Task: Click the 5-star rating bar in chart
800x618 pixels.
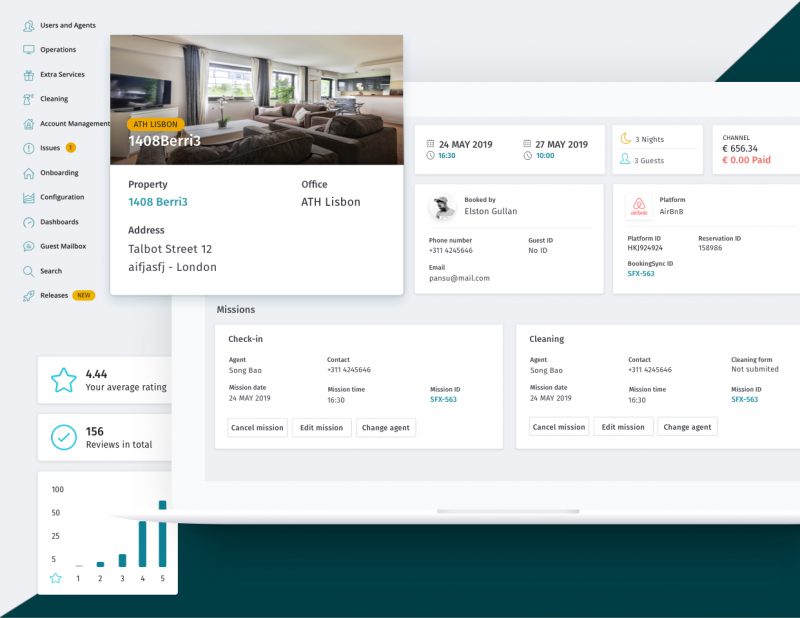Action: click(163, 534)
